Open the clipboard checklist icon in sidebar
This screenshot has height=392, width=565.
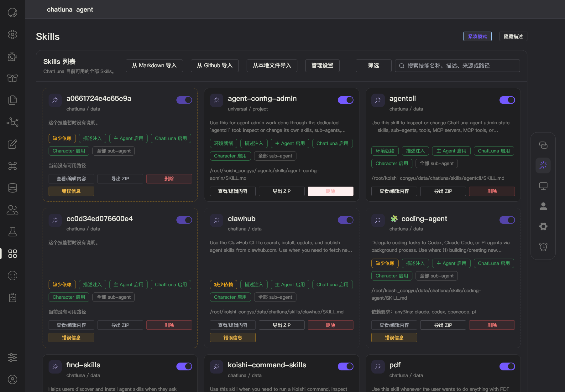click(x=13, y=297)
